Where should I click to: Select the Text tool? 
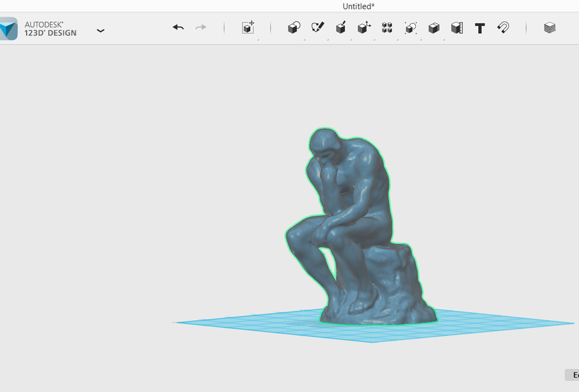point(480,29)
